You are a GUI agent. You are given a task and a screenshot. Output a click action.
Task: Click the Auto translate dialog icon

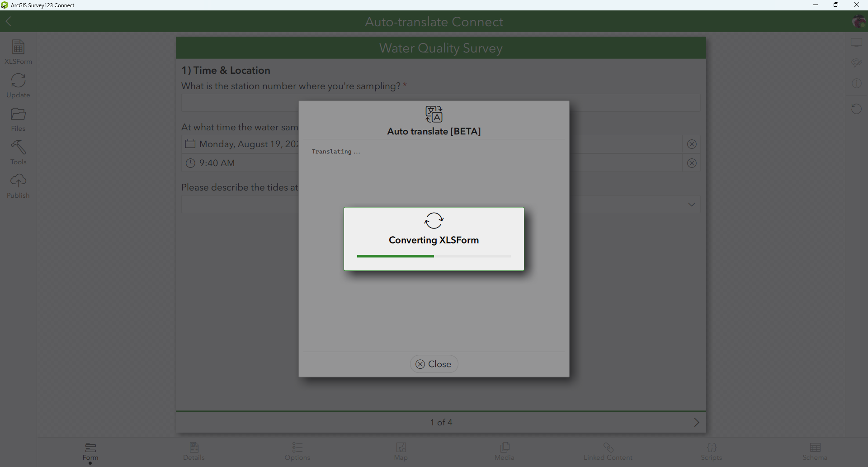434,114
